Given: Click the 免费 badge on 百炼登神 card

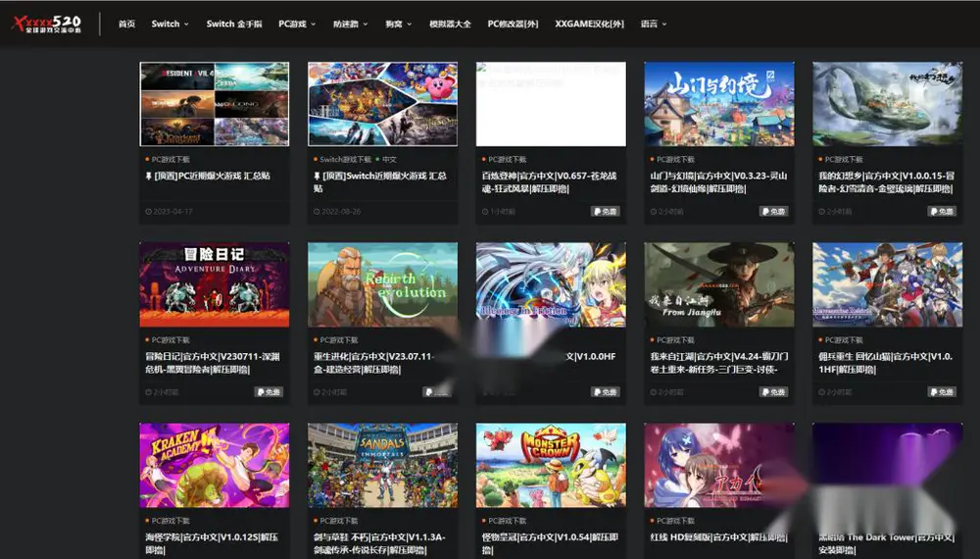Looking at the screenshot, I should coord(605,212).
